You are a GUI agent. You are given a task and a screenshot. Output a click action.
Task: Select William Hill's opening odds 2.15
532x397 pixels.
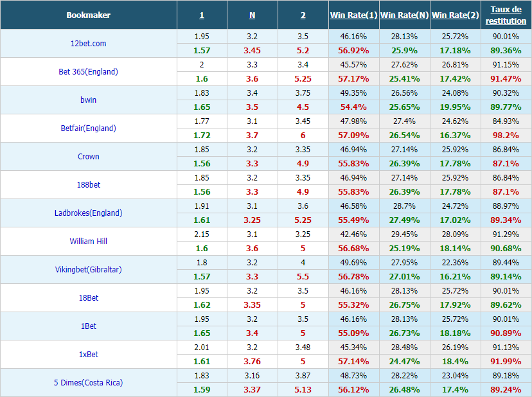202,234
